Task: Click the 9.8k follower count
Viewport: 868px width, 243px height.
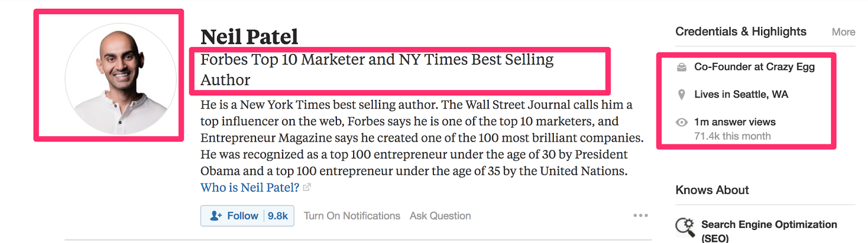Action: [x=278, y=216]
